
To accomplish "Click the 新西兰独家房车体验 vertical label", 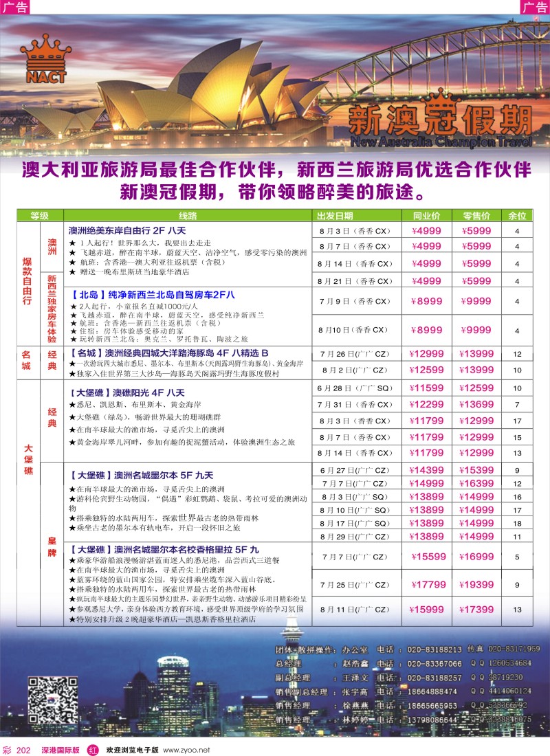I will click(x=52, y=309).
